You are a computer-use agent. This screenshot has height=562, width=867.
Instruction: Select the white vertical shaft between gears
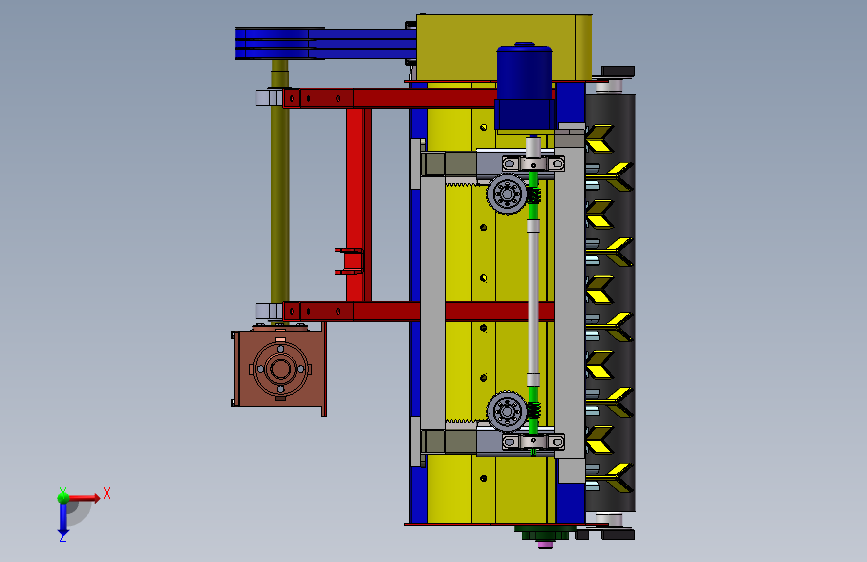coord(533,303)
